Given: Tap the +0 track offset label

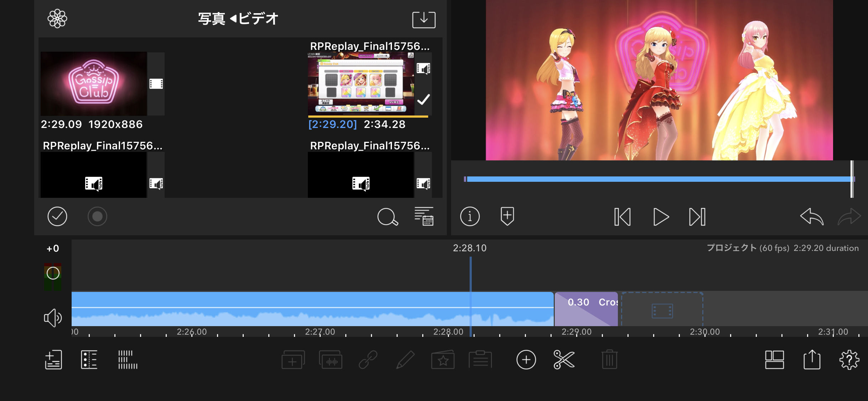Looking at the screenshot, I should (x=53, y=248).
